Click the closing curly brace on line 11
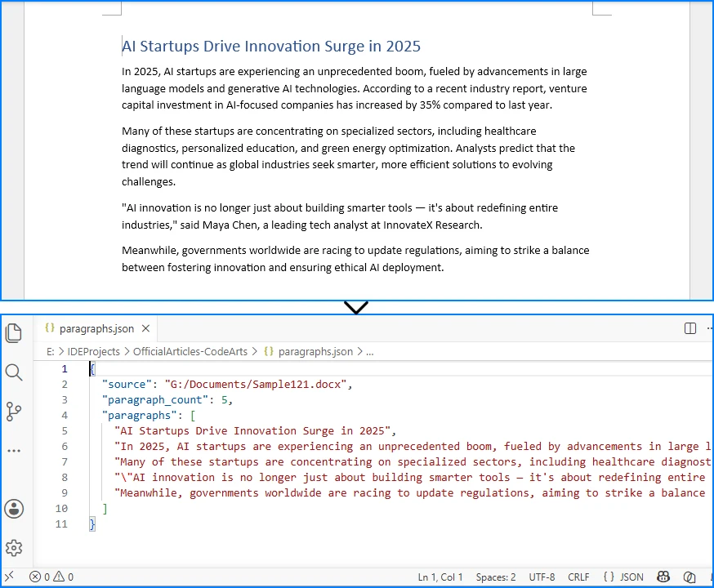This screenshot has width=714, height=588. pos(92,523)
